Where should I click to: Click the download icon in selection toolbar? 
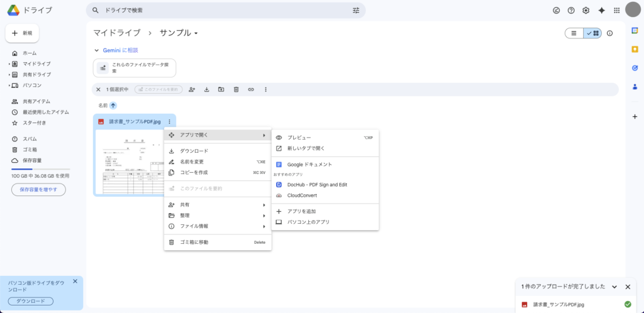tap(206, 89)
